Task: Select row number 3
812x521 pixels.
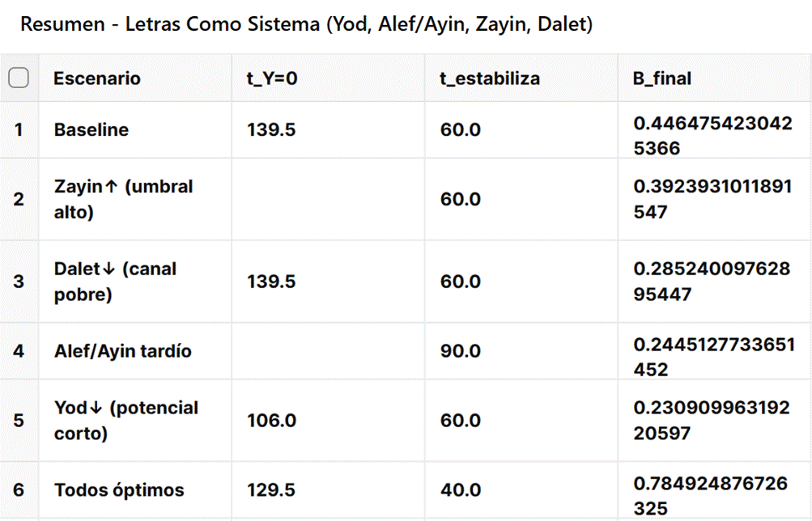Action: [19, 282]
